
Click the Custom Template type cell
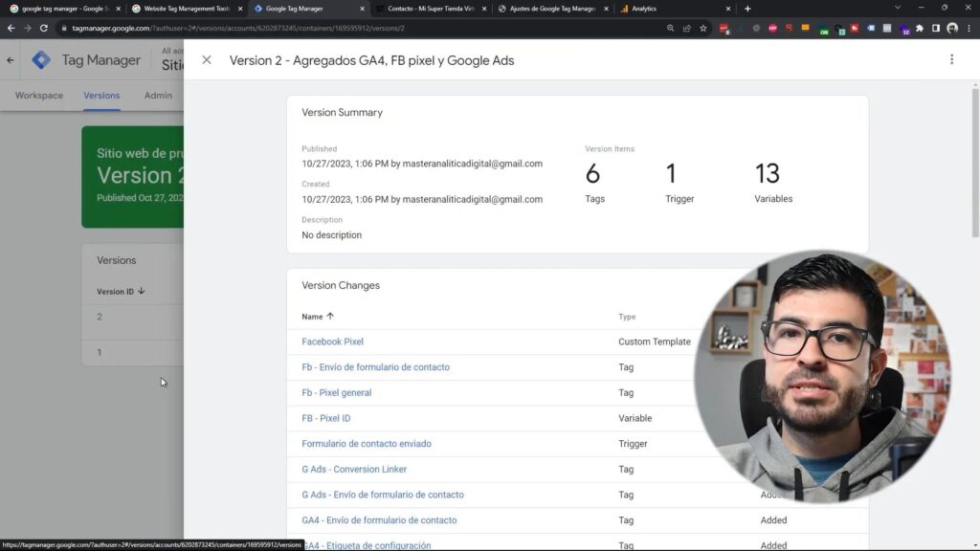coord(655,342)
